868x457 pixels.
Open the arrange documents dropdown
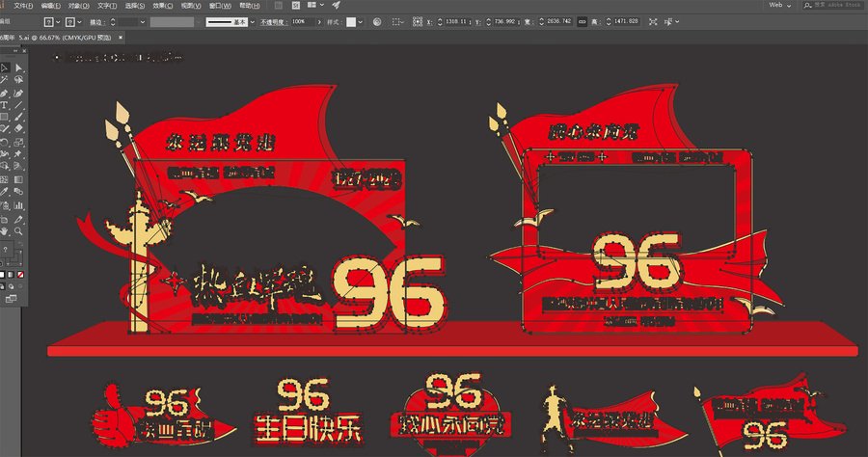[315, 5]
